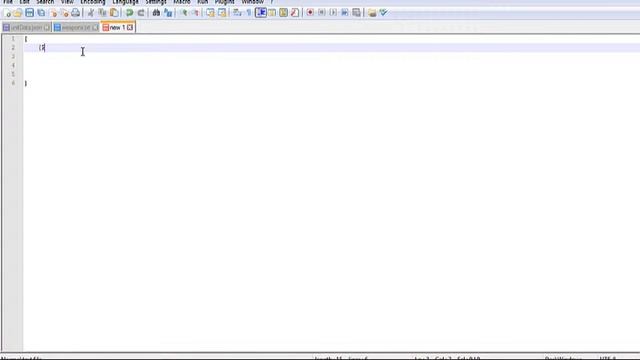
Task: Toggle word wrap in the toolbar
Action: click(237, 13)
